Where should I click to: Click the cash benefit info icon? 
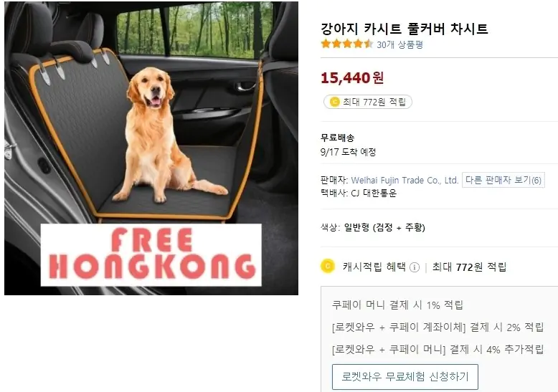[x=415, y=267]
